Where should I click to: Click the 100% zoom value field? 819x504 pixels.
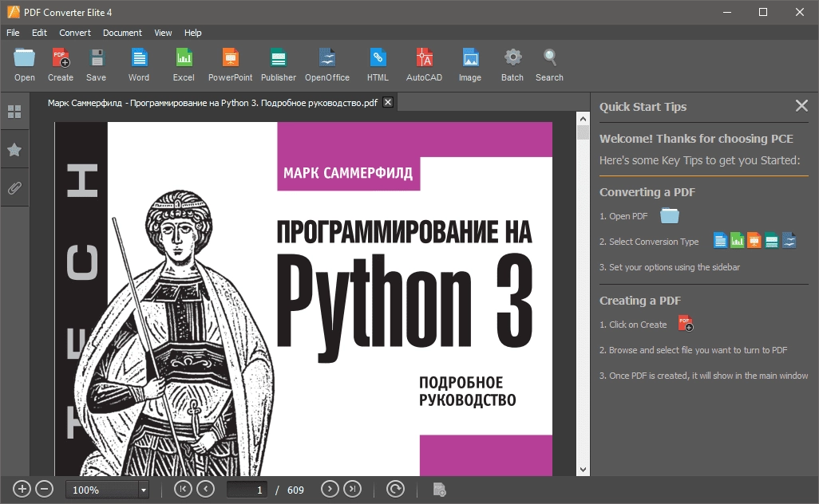[102, 490]
